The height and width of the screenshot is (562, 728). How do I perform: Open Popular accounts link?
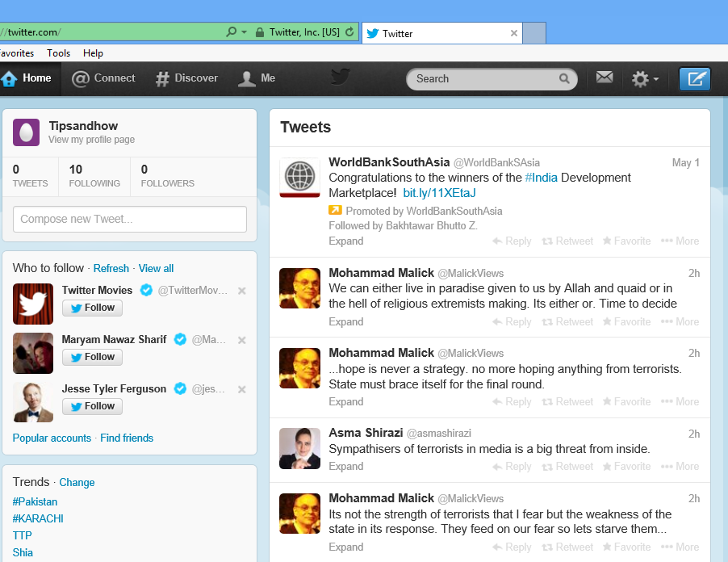click(52, 438)
